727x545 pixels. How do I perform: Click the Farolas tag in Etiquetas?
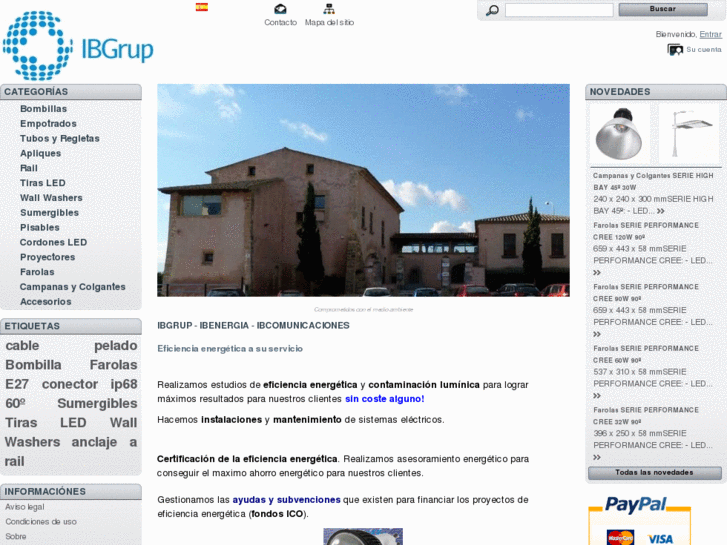[114, 365]
